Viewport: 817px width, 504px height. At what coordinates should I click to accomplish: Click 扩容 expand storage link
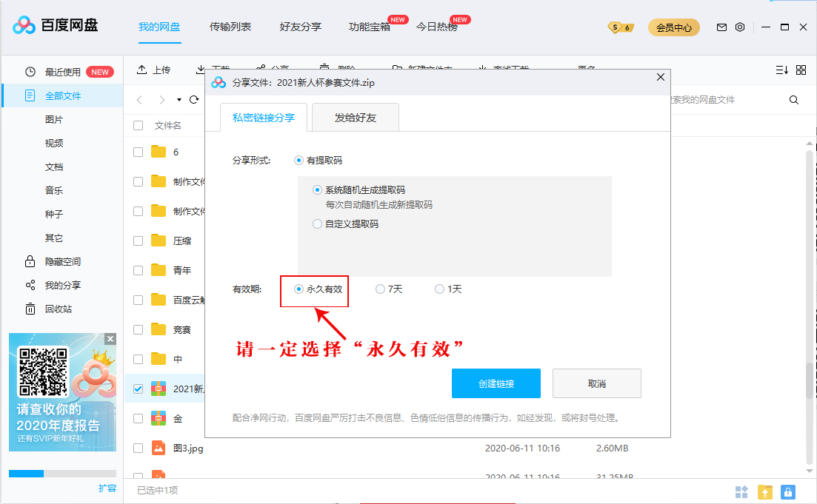click(107, 488)
